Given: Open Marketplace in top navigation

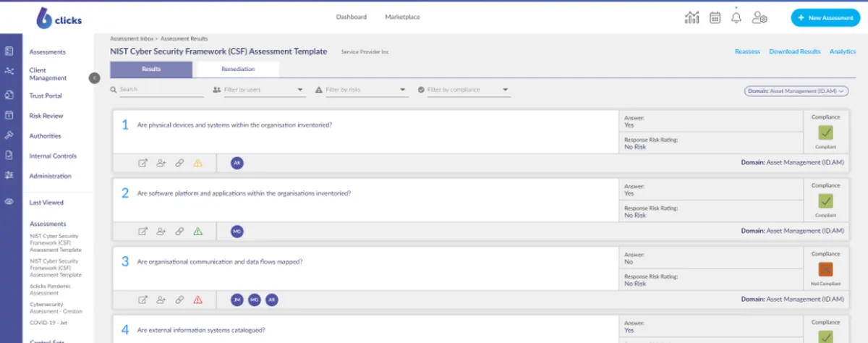Looking at the screenshot, I should 402,17.
